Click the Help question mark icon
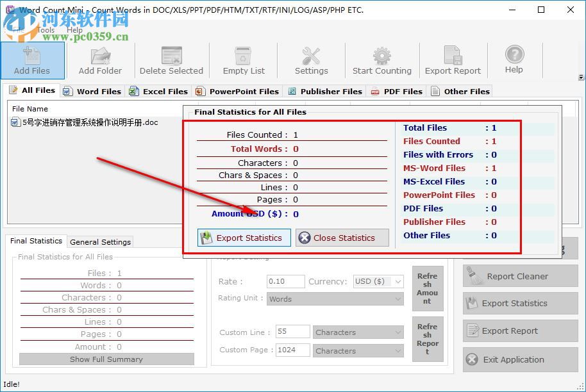 coord(514,54)
